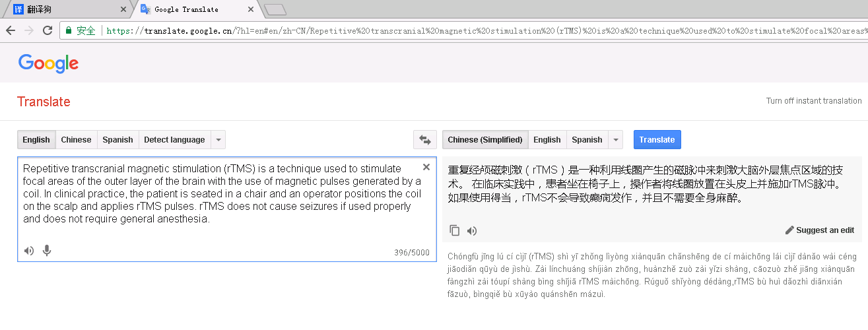This screenshot has width=868, height=330.
Task: Click the 翻译狗 tab favicon
Action: tap(18, 9)
